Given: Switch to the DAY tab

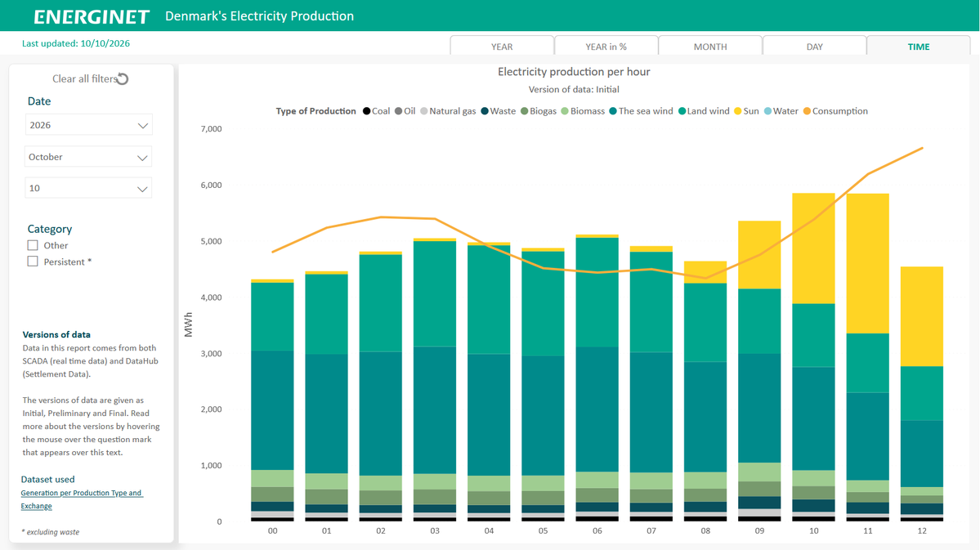Looking at the screenshot, I should tap(814, 47).
